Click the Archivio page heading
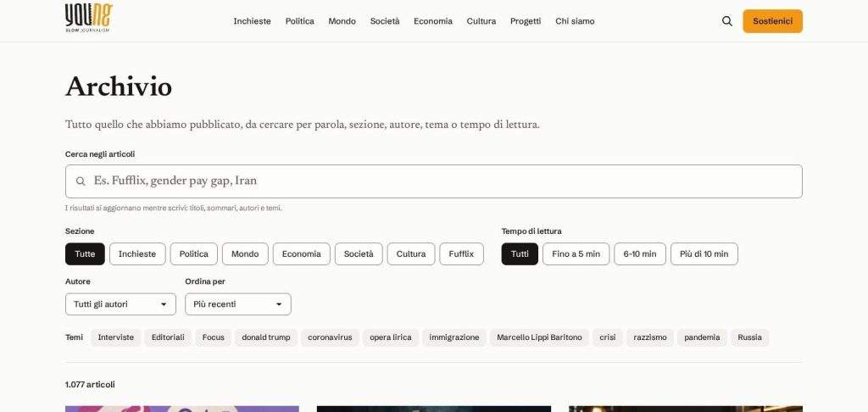Image resolution: width=868 pixels, height=412 pixels. (119, 87)
